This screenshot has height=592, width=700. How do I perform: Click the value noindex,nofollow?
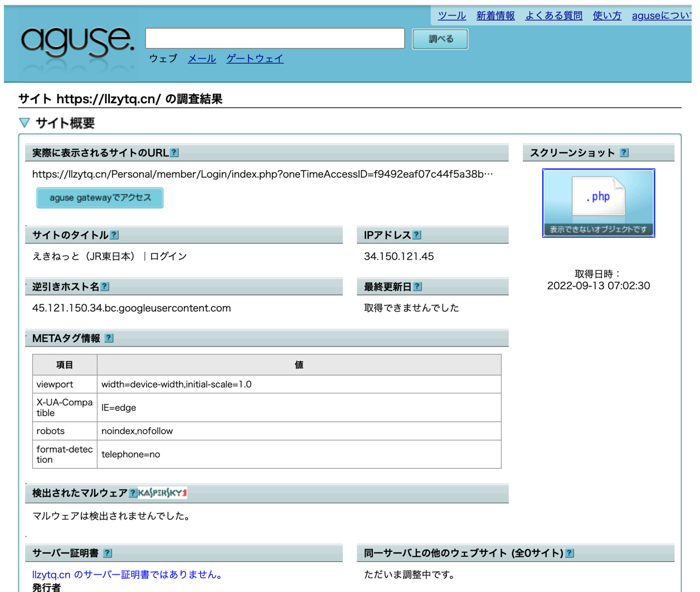coord(137,431)
